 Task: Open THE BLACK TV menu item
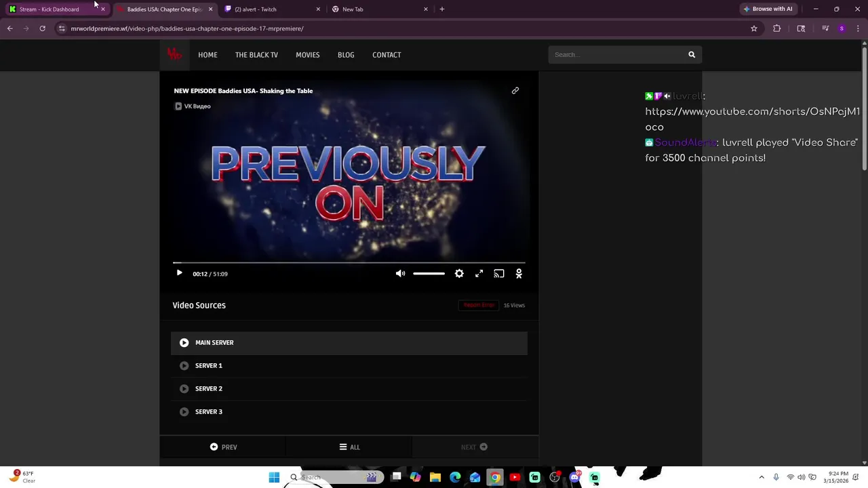256,55
